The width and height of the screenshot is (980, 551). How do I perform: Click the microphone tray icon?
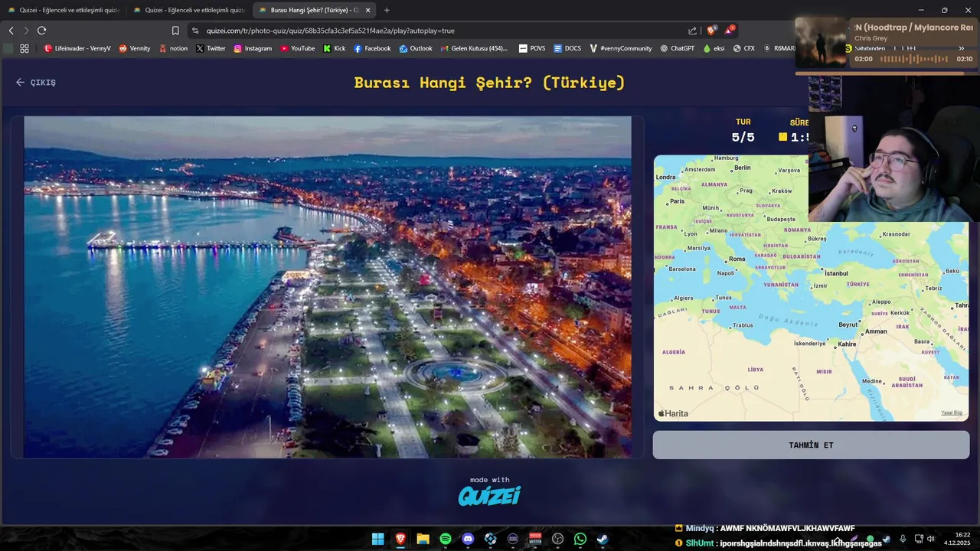[903, 539]
